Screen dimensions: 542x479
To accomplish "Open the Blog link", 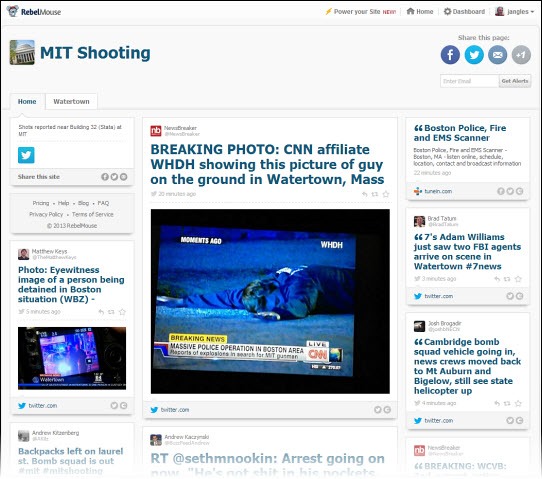I will [x=83, y=203].
